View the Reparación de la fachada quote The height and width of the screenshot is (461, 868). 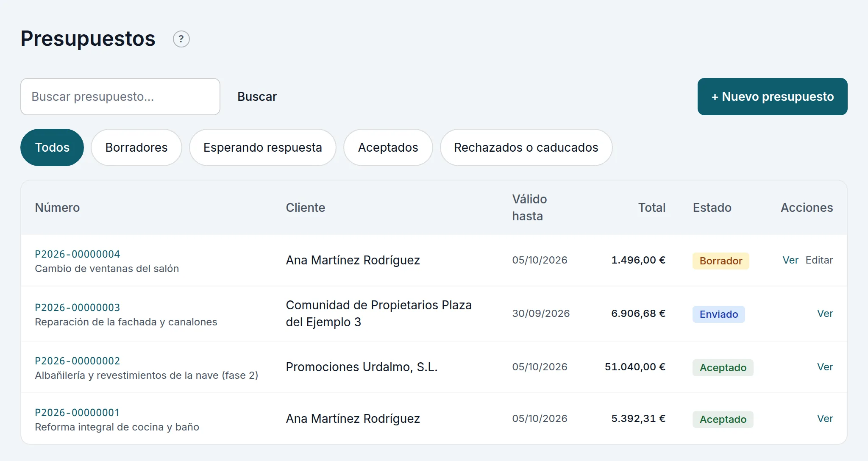click(825, 314)
